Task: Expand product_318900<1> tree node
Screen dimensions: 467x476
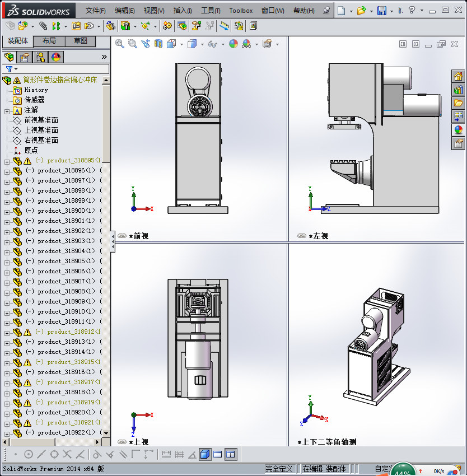Action: click(7, 212)
